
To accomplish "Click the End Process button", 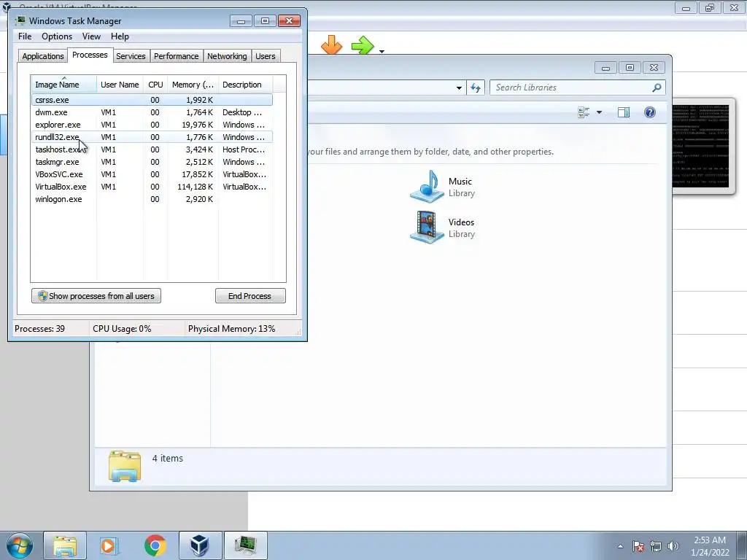I will click(250, 296).
